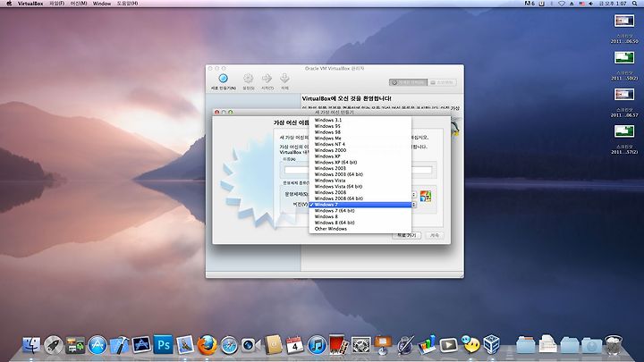The width and height of the screenshot is (644, 362).
Task: Select Windows 2003 32-bit entry
Action: 360,168
